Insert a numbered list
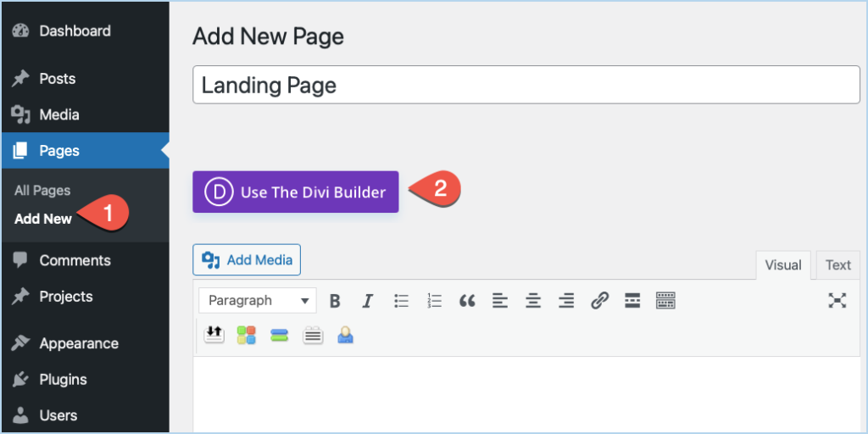Viewport: 868px width, 434px height. point(434,301)
